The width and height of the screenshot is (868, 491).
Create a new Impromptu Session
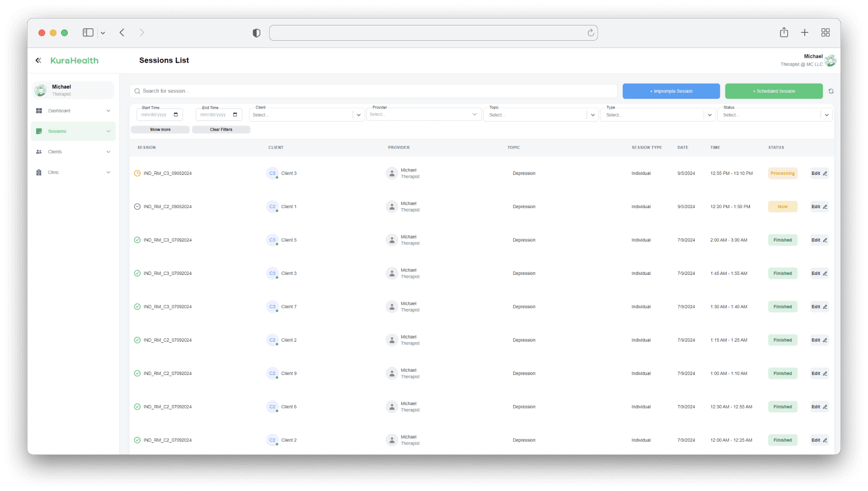pos(671,91)
